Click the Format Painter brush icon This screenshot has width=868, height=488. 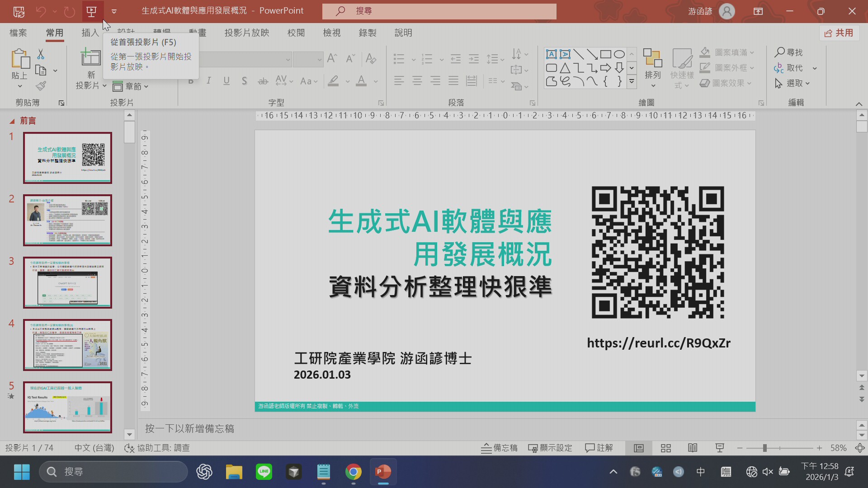tap(41, 85)
